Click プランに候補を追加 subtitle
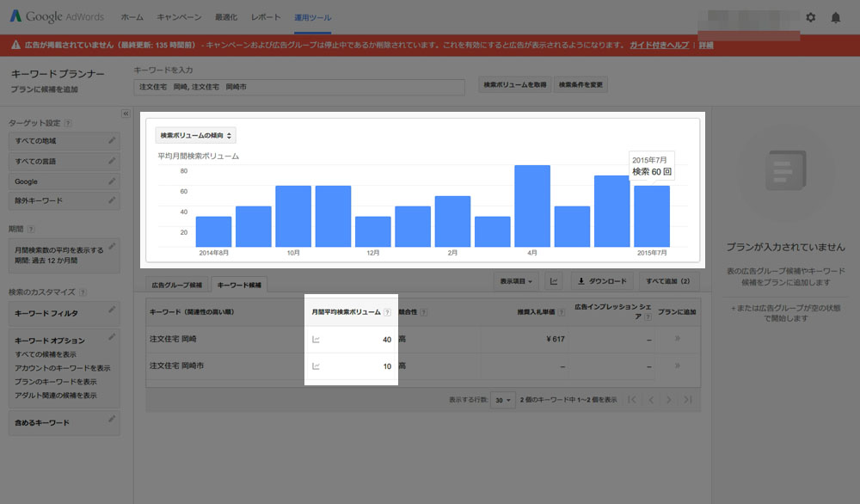This screenshot has width=860, height=504. coord(45,89)
